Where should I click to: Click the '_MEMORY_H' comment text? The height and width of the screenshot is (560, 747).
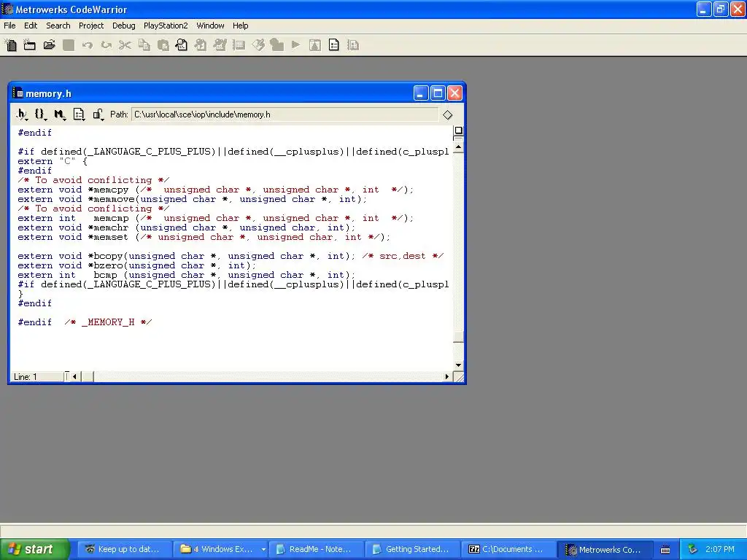(108, 322)
